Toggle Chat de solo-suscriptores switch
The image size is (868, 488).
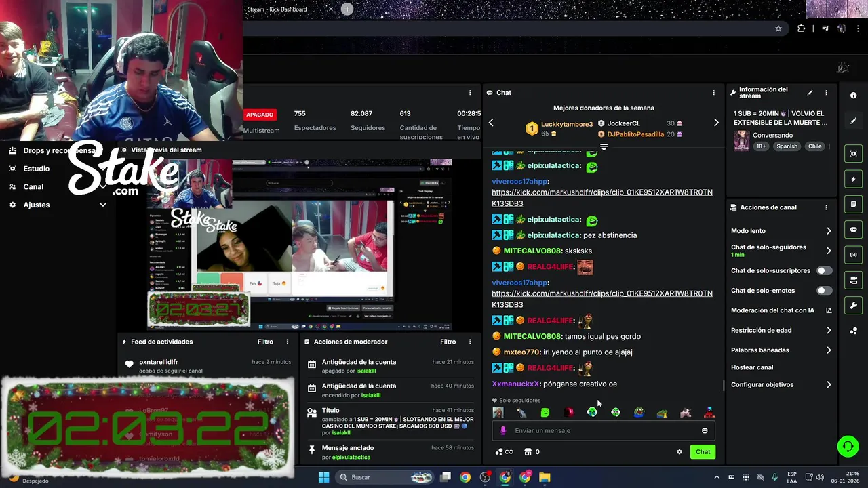click(824, 270)
